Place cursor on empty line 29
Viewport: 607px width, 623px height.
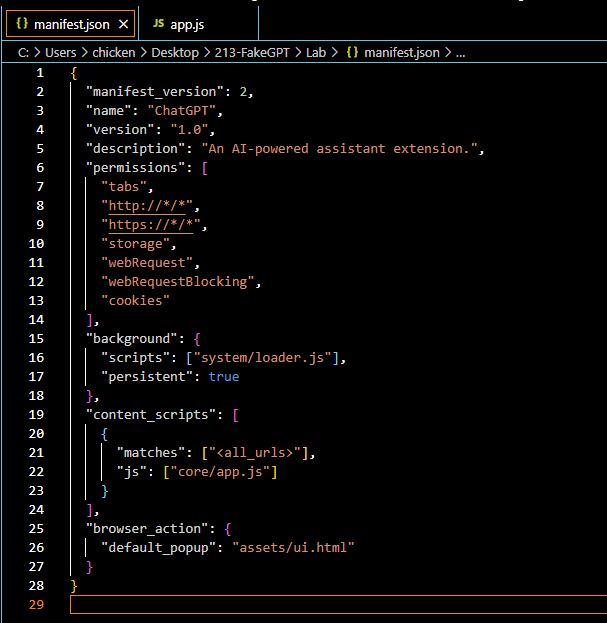[300, 604]
